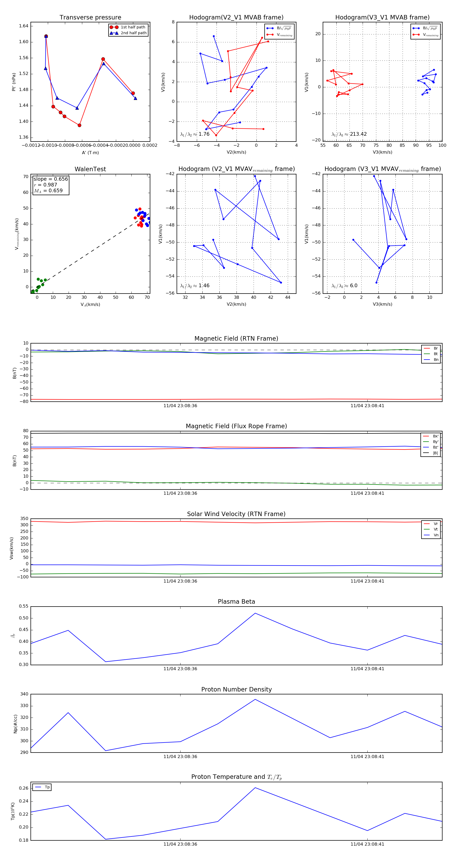Select the "2nd half path" legend entry
The image size is (473, 868).
pyautogui.click(x=128, y=33)
